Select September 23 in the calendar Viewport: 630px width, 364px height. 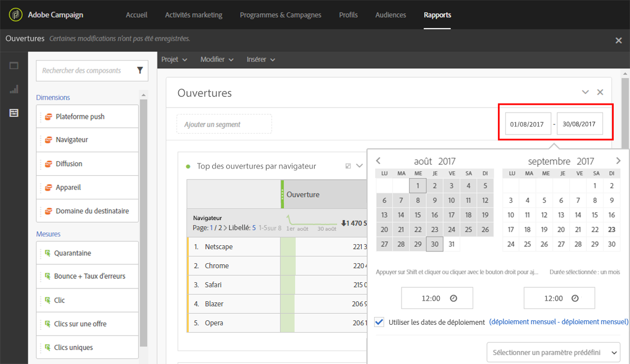[612, 230]
